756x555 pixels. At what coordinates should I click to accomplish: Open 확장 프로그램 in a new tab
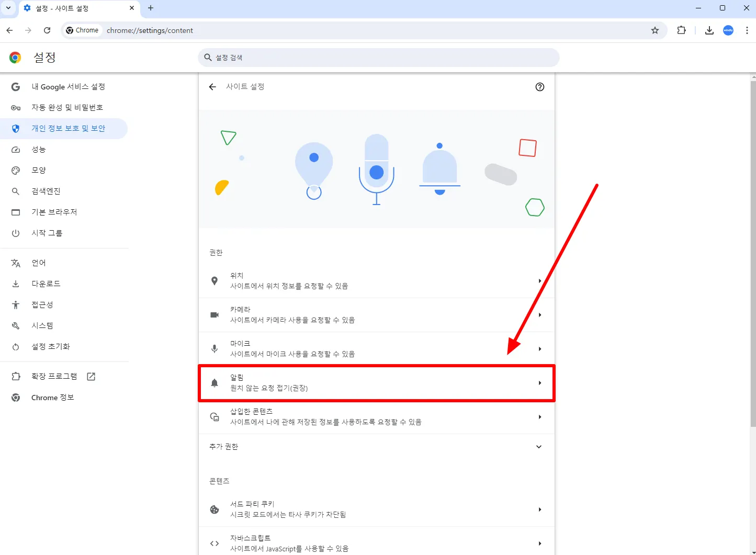(x=64, y=377)
